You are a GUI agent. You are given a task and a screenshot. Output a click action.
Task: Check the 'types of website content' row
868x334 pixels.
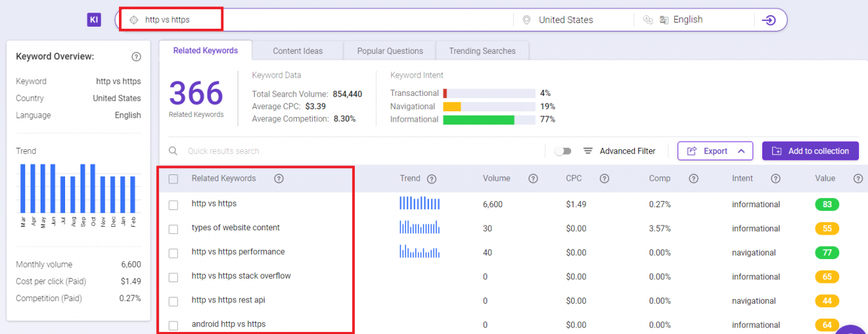click(x=174, y=228)
